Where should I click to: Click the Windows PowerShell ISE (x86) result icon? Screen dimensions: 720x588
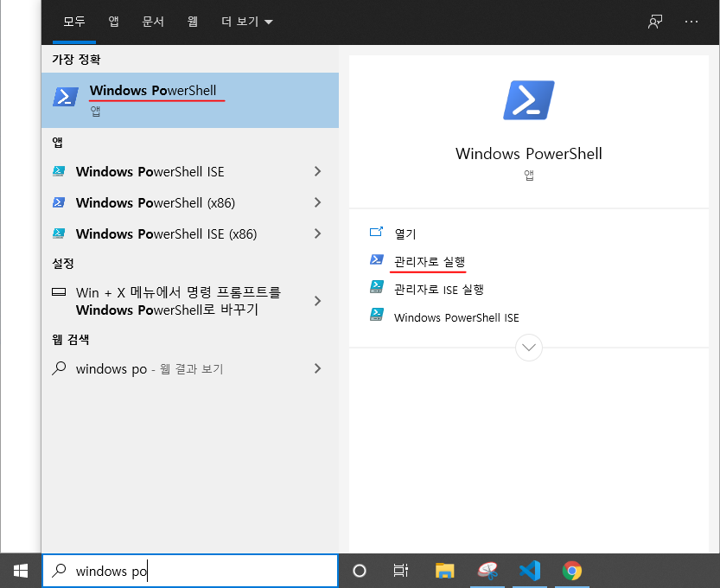click(x=59, y=233)
